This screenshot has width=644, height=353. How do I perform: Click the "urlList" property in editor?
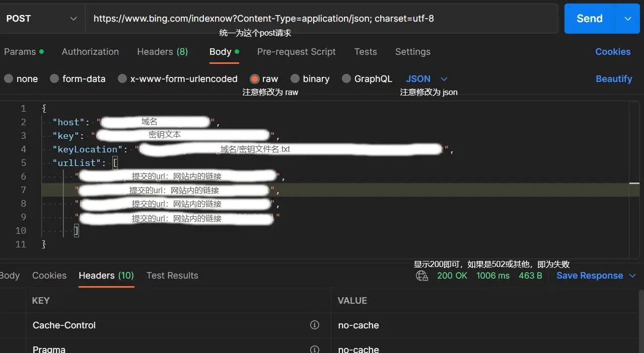coord(77,163)
